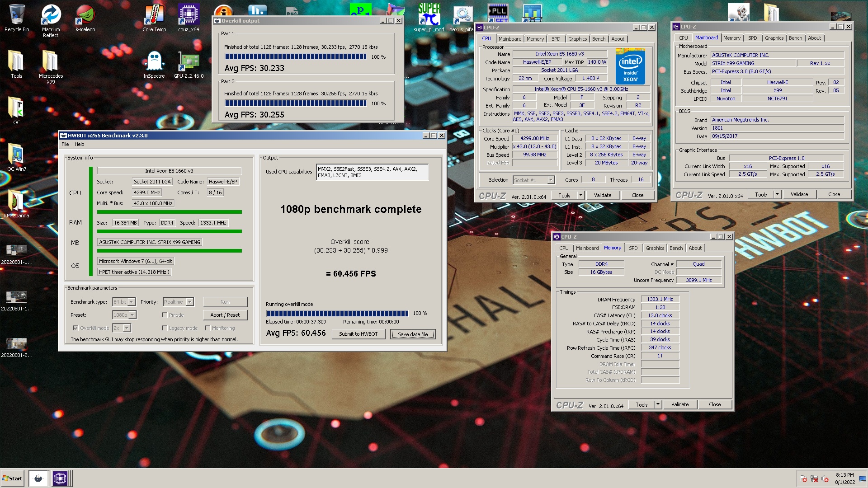Open the File menu in HWBOT x265 Benchmark

(65, 144)
